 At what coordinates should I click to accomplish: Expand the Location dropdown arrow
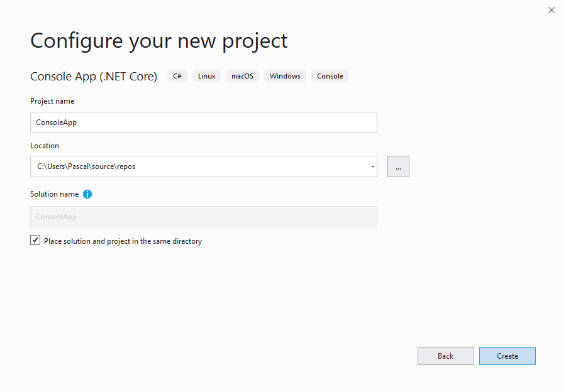tap(372, 167)
